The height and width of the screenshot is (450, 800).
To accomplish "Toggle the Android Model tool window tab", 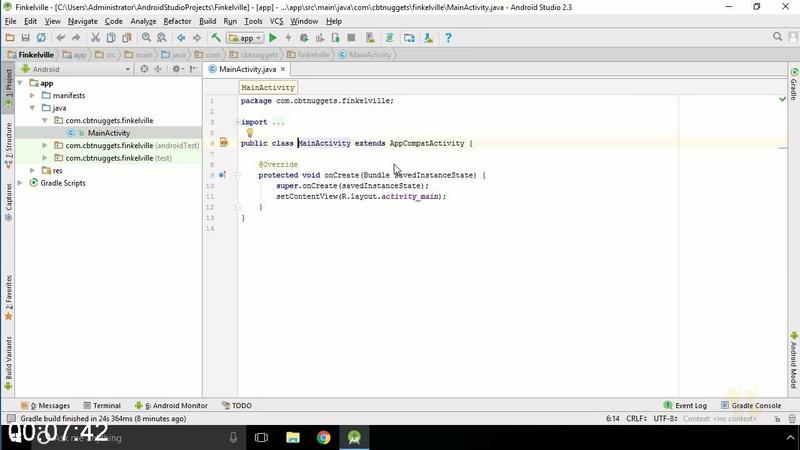I will click(794, 360).
